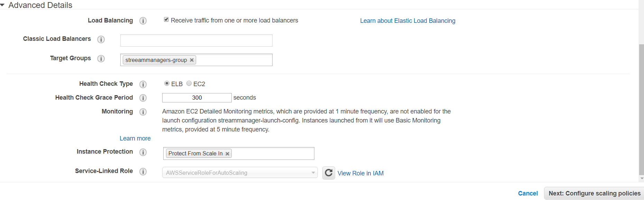This screenshot has width=644, height=200.
Task: Click the Health Check Grace Period field
Action: pos(197,98)
